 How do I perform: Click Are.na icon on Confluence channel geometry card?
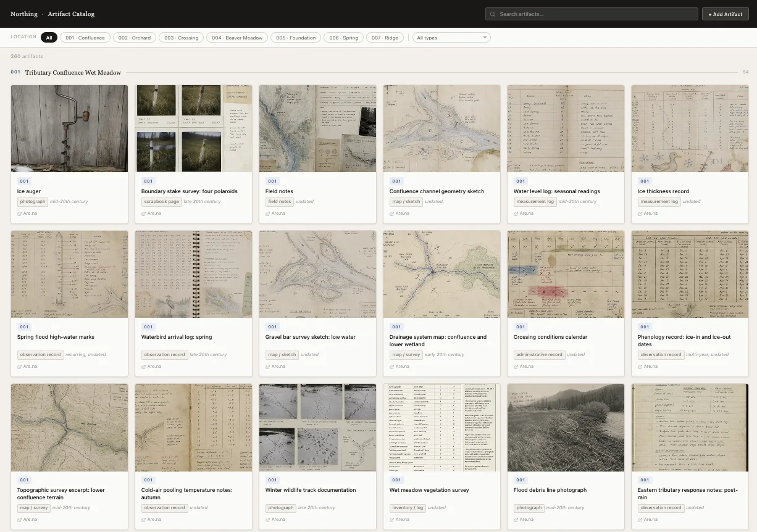(x=391, y=214)
